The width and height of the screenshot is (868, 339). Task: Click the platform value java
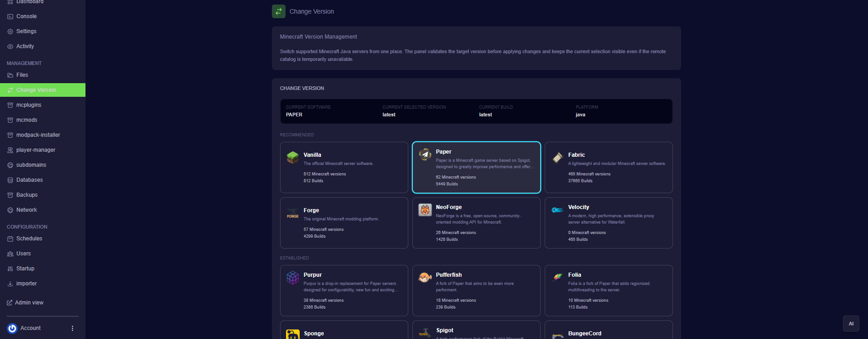click(581, 115)
